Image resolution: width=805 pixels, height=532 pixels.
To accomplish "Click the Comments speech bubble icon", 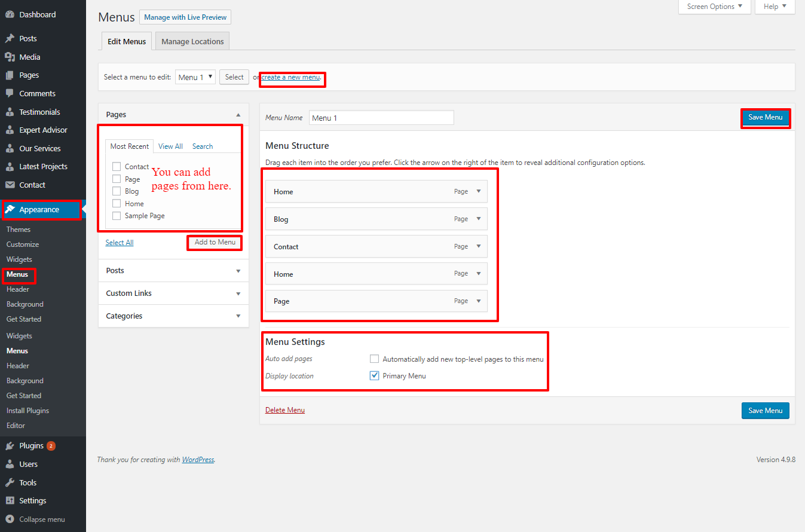I will point(10,93).
